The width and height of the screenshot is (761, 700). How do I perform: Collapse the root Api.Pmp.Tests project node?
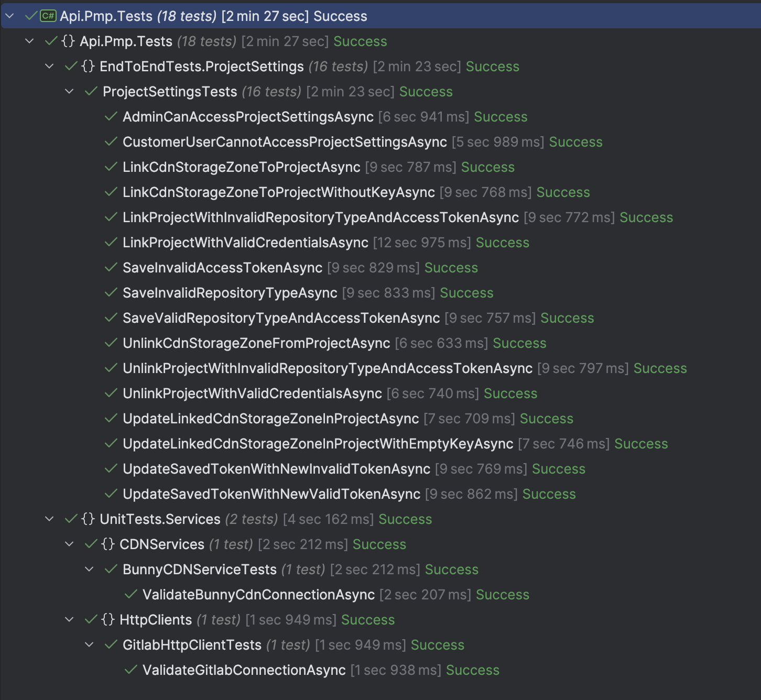9,16
